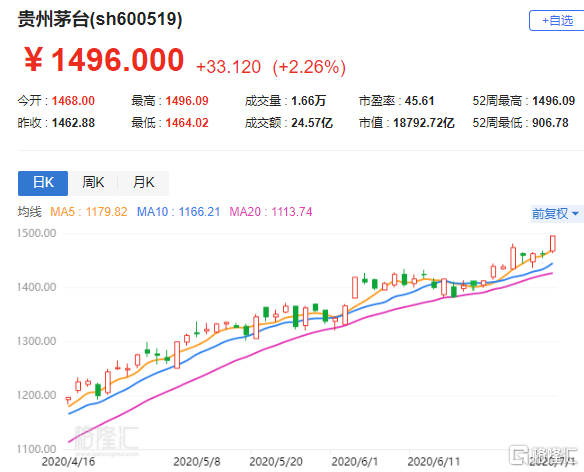The width and height of the screenshot is (584, 472).
Task: Click 均线 label
Action: 29,212
